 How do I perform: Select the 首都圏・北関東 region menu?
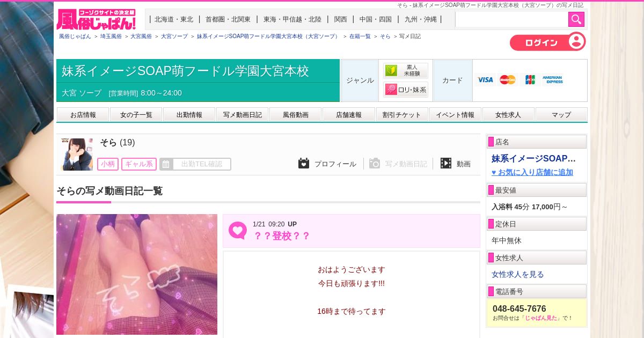tap(228, 19)
